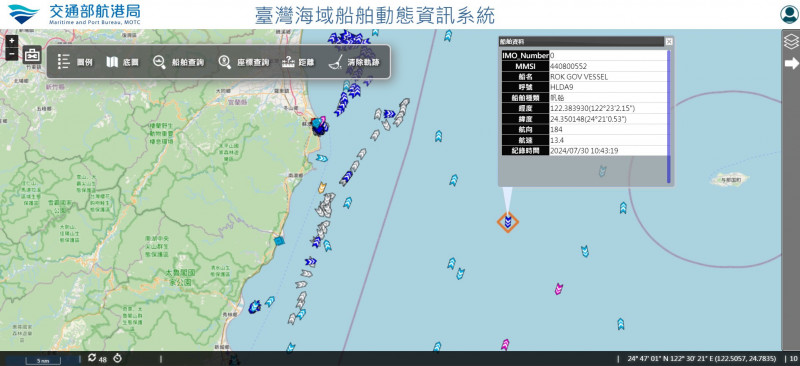Open the user account profile icon

789,14
